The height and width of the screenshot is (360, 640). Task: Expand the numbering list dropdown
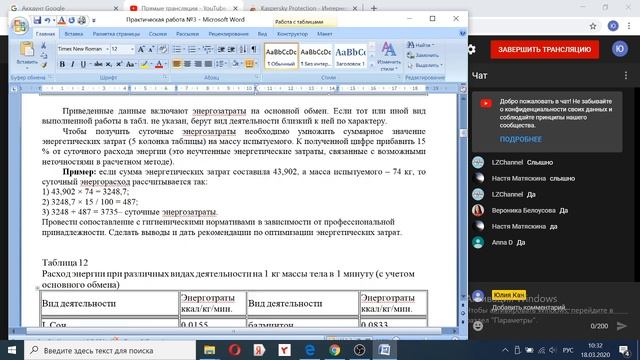coord(198,49)
